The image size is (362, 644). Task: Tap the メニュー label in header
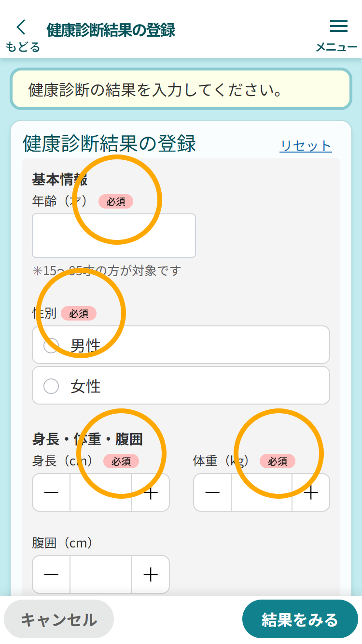click(x=336, y=47)
